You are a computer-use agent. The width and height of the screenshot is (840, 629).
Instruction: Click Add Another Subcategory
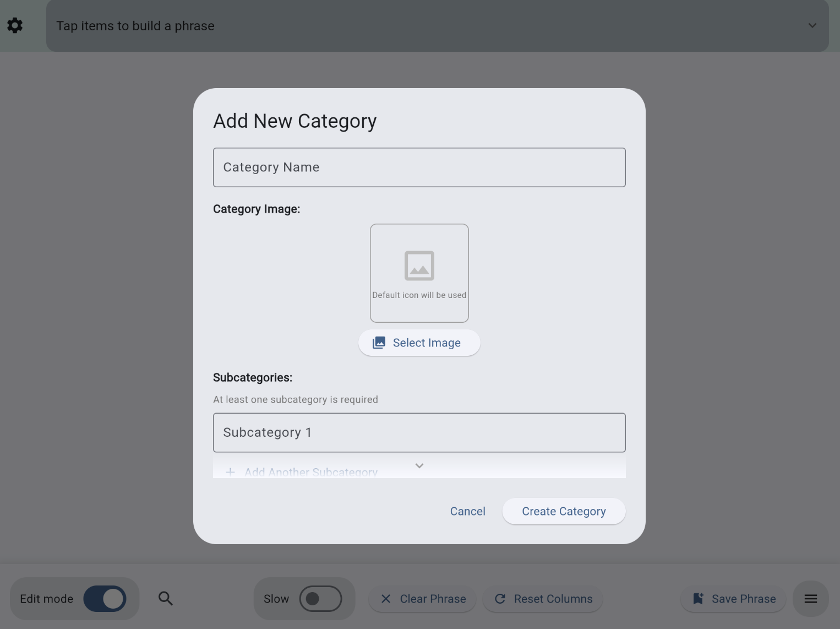coord(311,473)
